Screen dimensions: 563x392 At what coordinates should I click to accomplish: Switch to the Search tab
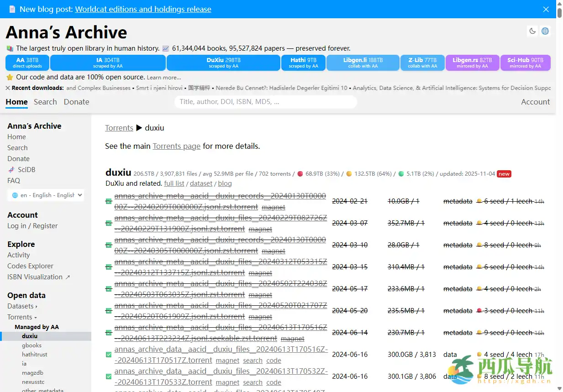(45, 102)
